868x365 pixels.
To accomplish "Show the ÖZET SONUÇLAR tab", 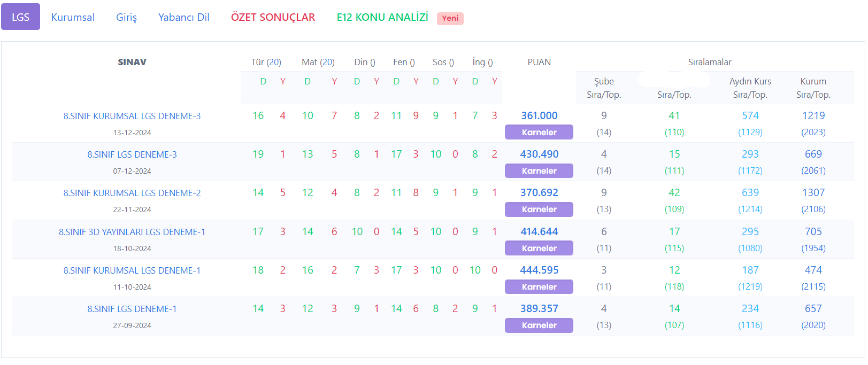I will point(273,17).
